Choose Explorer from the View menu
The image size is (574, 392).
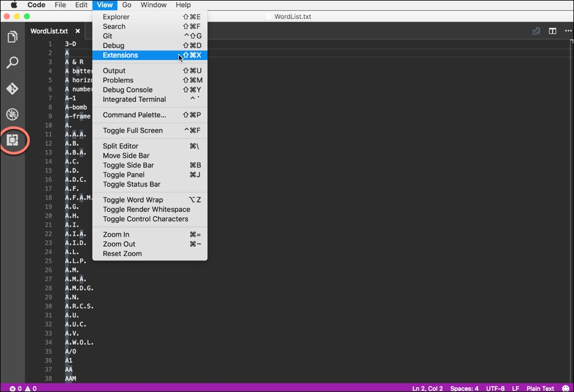[150, 17]
